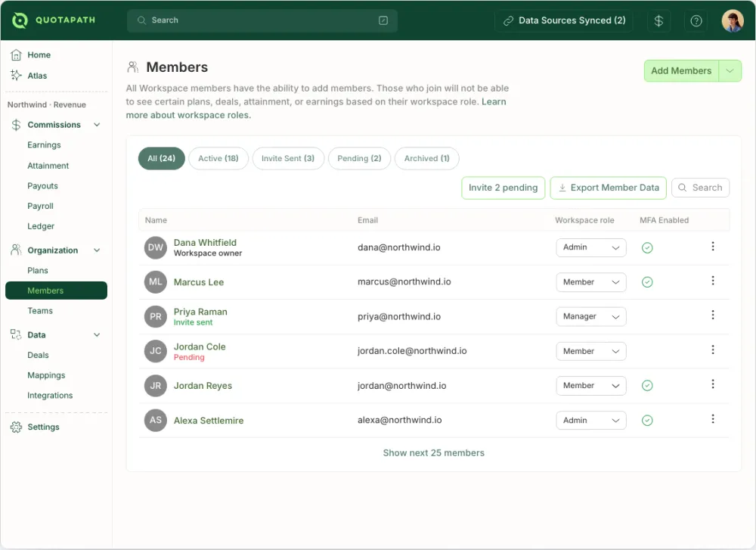This screenshot has height=550, width=756.
Task: Open the dollar sign earnings icon in header
Action: click(x=658, y=20)
